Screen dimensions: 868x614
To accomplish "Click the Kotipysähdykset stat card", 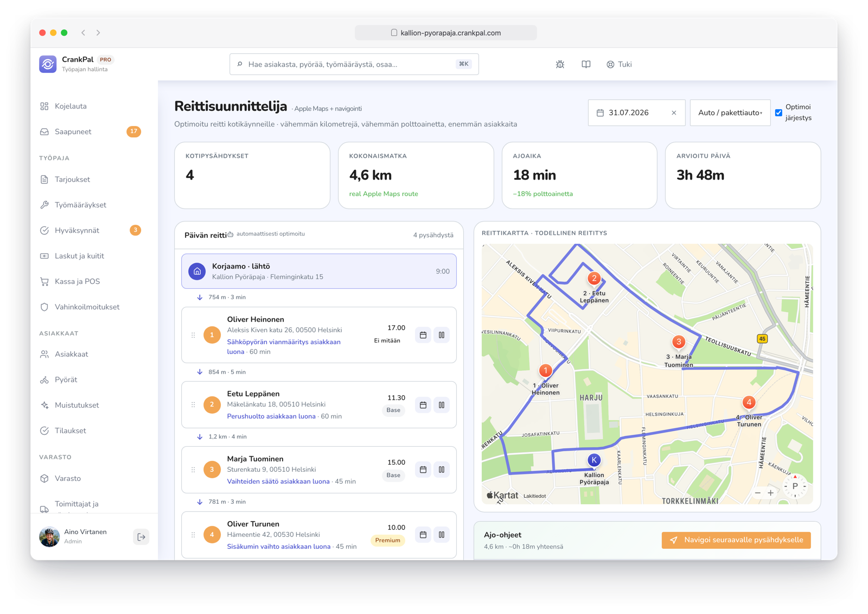I will click(x=252, y=175).
